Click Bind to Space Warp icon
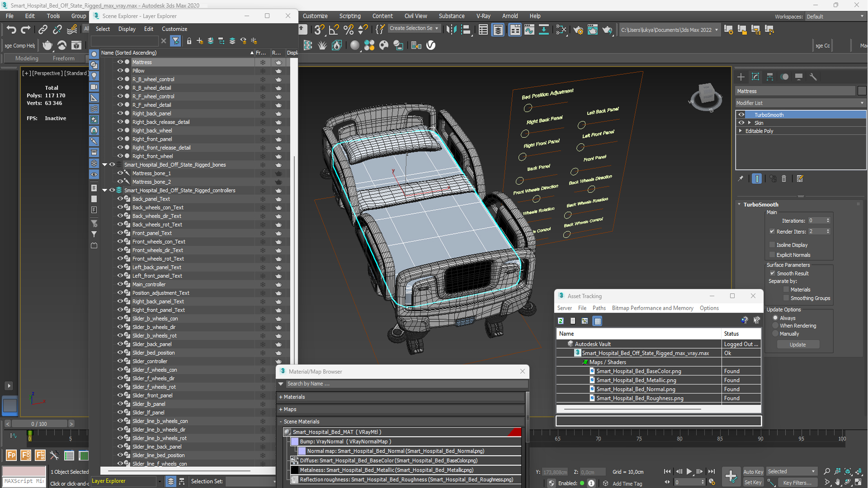 [72, 30]
